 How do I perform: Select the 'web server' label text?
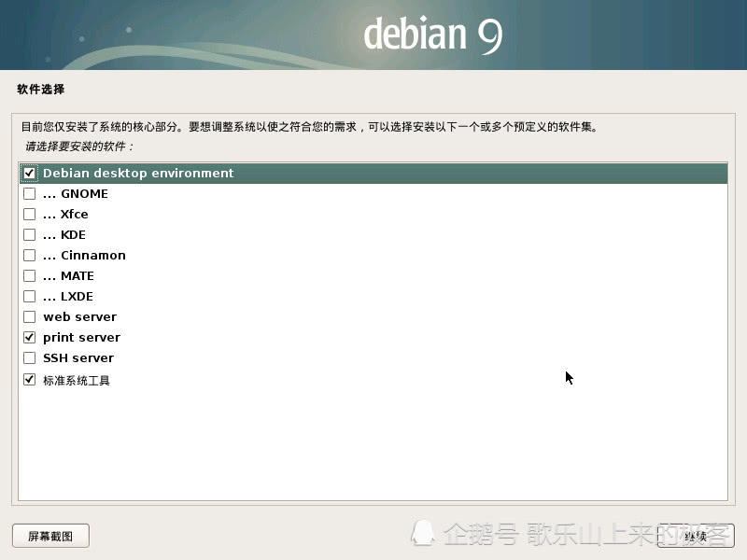click(80, 316)
